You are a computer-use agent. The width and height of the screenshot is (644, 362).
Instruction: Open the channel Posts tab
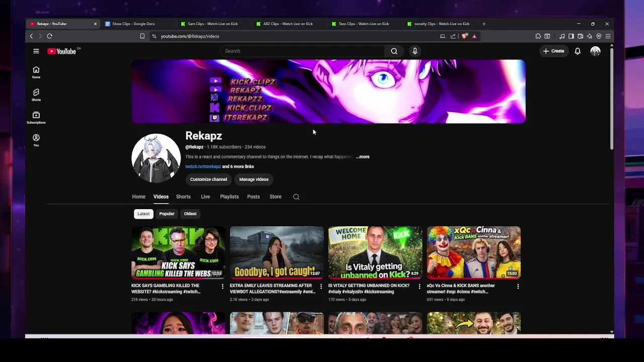(x=254, y=197)
